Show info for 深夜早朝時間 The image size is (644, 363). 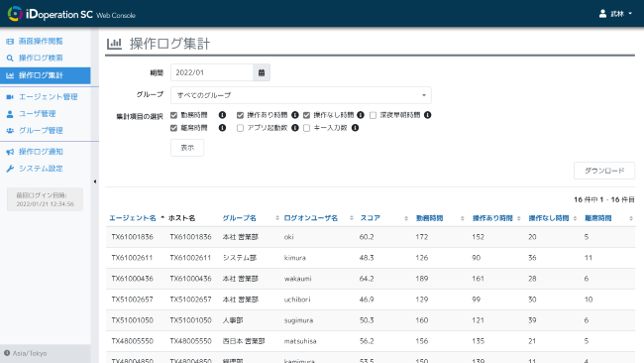(428, 115)
